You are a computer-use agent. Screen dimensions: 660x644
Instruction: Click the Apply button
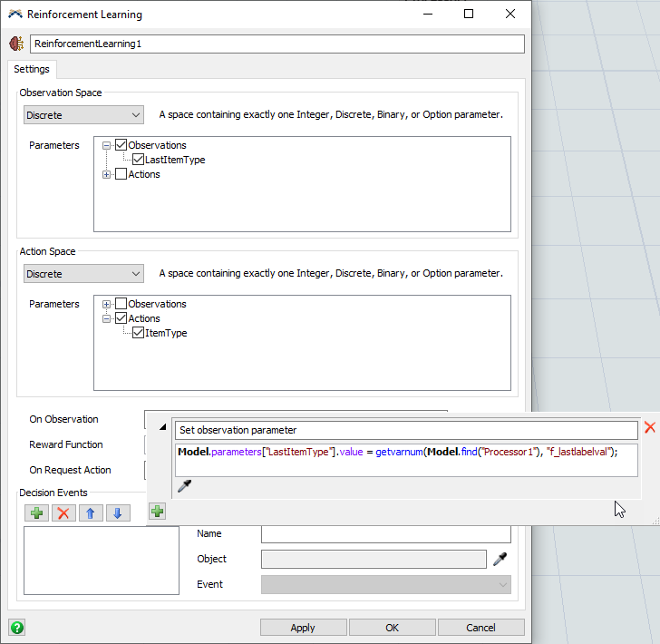pos(303,628)
